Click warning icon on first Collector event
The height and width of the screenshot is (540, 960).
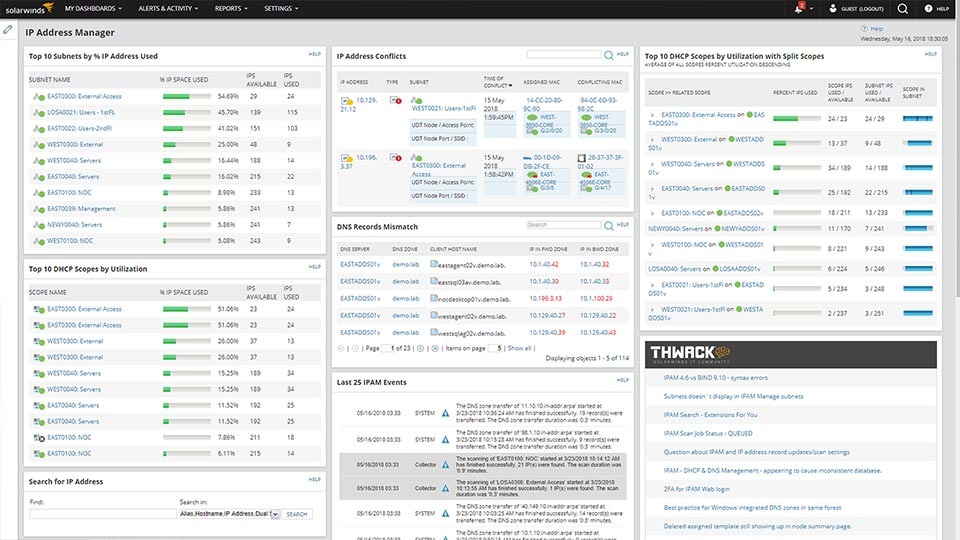(445, 465)
